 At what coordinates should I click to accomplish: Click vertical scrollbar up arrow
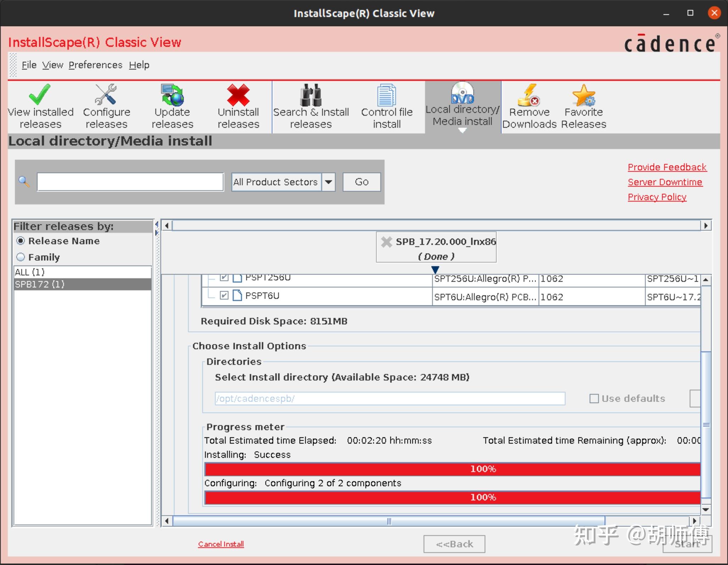pos(706,280)
